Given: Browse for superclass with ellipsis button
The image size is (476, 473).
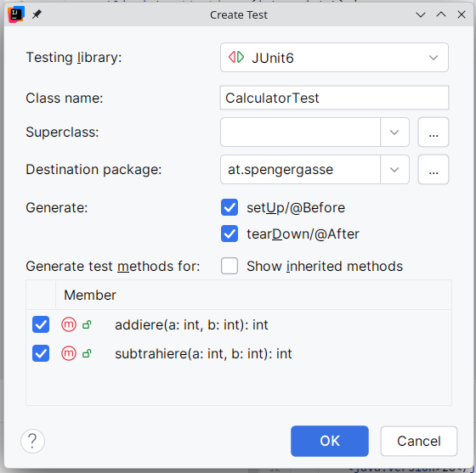Looking at the screenshot, I should pos(433,132).
